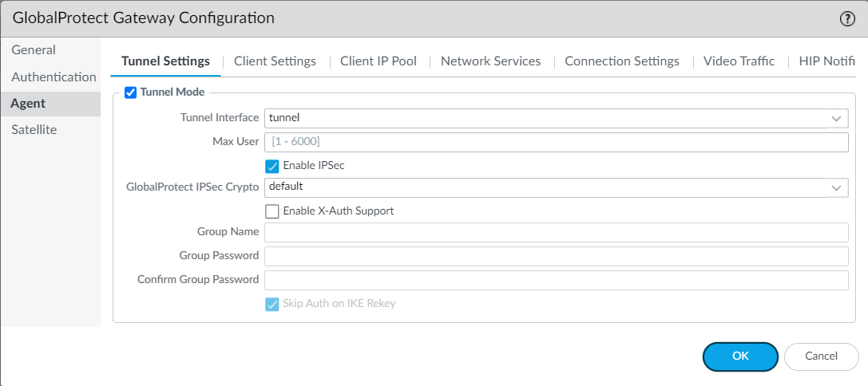Screen dimensions: 868x386
Task: Select General in the left sidebar
Action: click(34, 50)
